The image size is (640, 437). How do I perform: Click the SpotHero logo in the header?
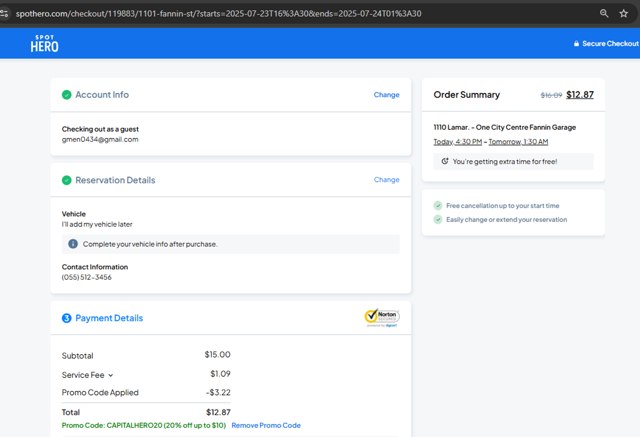pyautogui.click(x=44, y=43)
